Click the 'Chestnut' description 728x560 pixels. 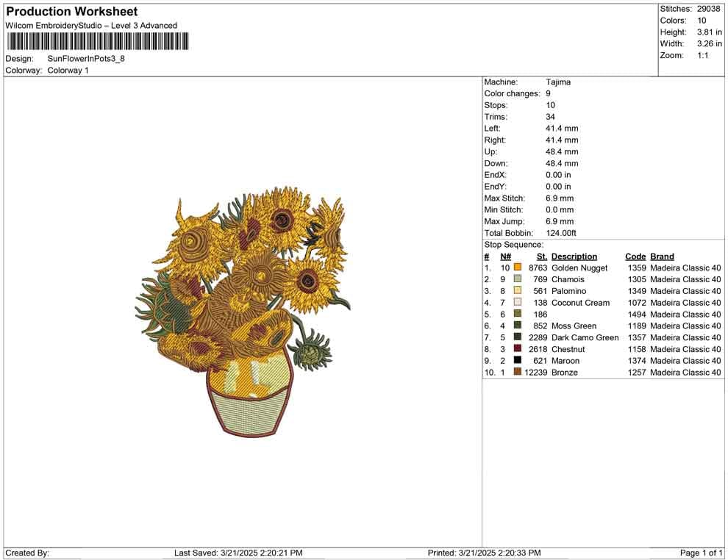[568, 349]
